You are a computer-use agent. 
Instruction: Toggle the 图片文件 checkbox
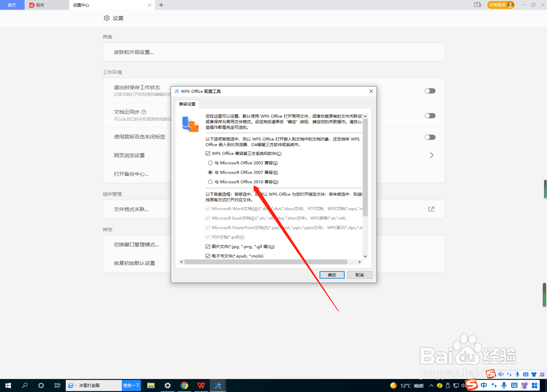pos(208,247)
